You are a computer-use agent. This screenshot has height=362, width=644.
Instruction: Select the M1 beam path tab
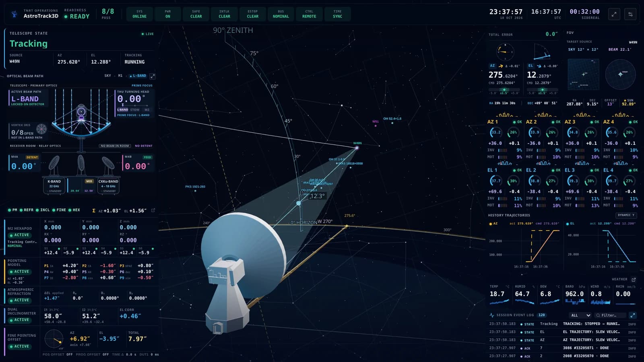click(120, 76)
